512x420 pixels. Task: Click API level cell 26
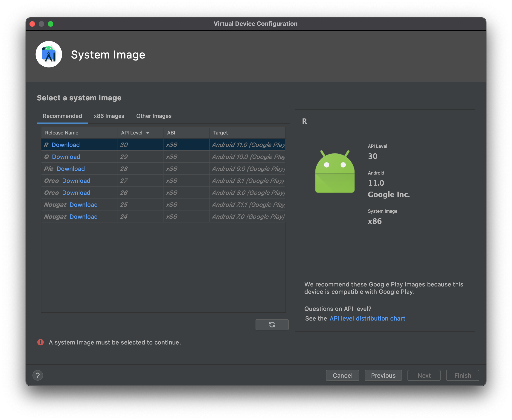pos(140,192)
